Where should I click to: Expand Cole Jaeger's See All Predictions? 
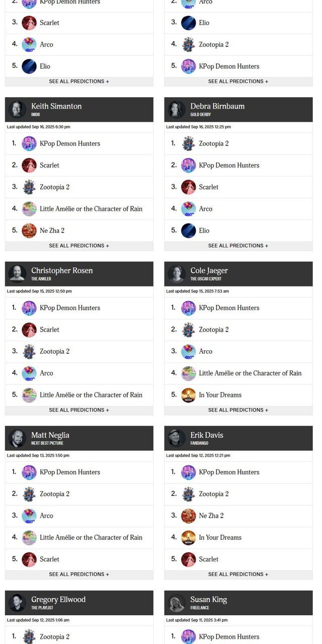click(x=238, y=410)
